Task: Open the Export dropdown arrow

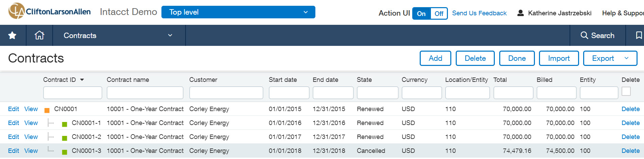Action: [626, 58]
